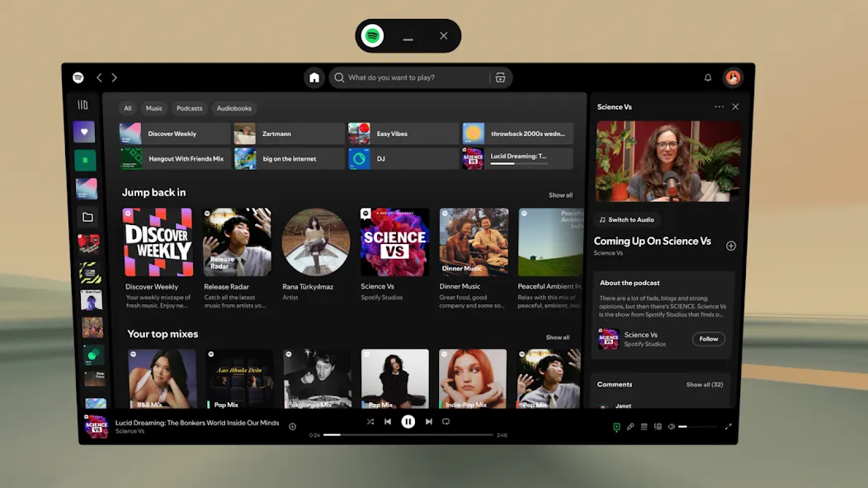Go back with the left arrow
868x488 pixels.
point(99,77)
